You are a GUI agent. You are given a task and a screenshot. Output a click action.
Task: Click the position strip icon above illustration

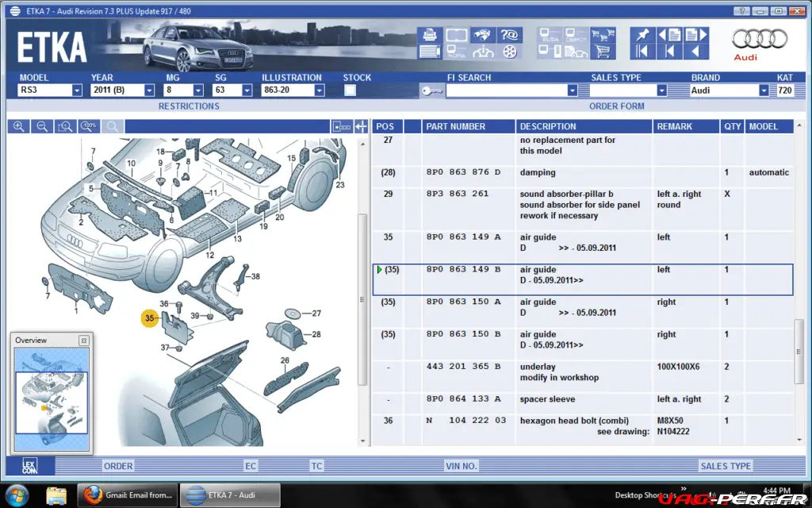tap(342, 126)
